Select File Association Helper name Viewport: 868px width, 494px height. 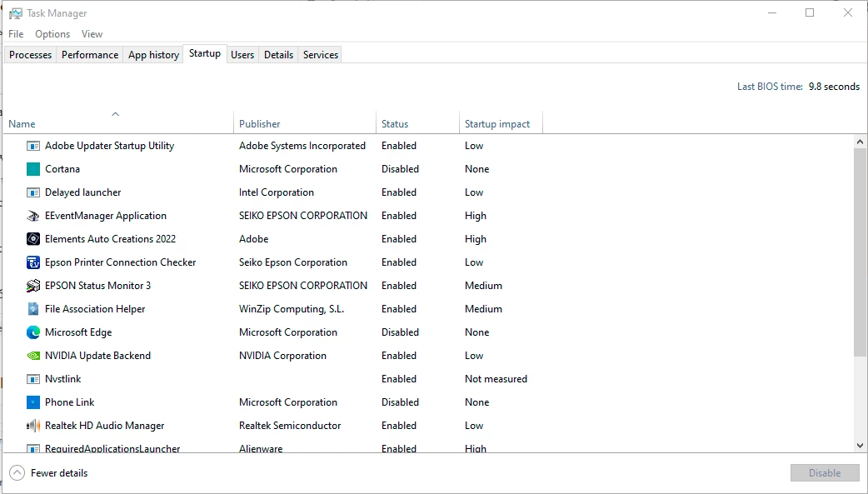pos(95,308)
